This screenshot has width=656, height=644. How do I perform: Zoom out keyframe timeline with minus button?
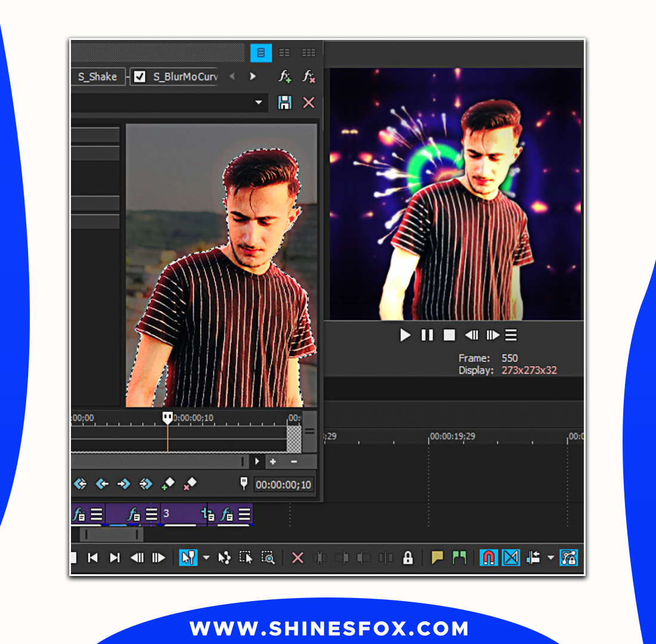(x=294, y=462)
